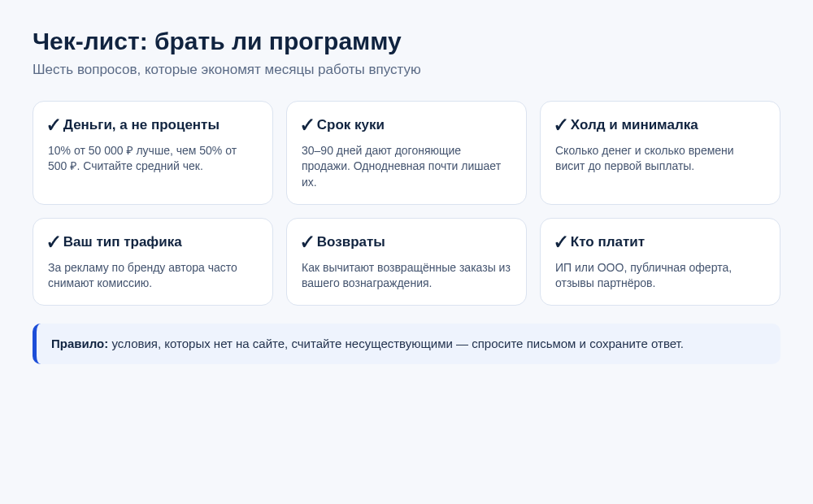Click the rule text about условия, которых нет на сайте
This screenshot has height=504, width=813.
[398, 345]
